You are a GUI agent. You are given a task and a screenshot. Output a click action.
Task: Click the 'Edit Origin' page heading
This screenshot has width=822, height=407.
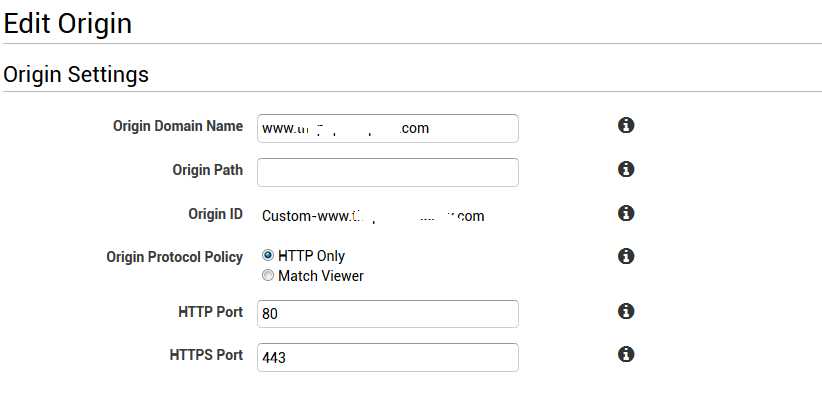pos(68,23)
